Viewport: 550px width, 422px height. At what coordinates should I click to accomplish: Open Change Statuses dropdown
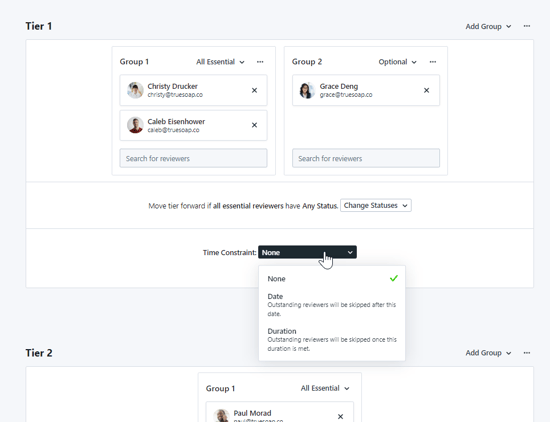coord(376,206)
